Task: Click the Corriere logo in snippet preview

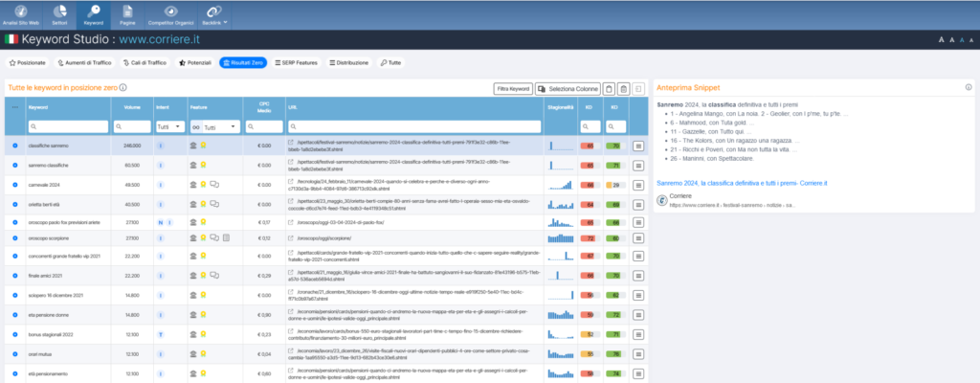Action: [662, 199]
